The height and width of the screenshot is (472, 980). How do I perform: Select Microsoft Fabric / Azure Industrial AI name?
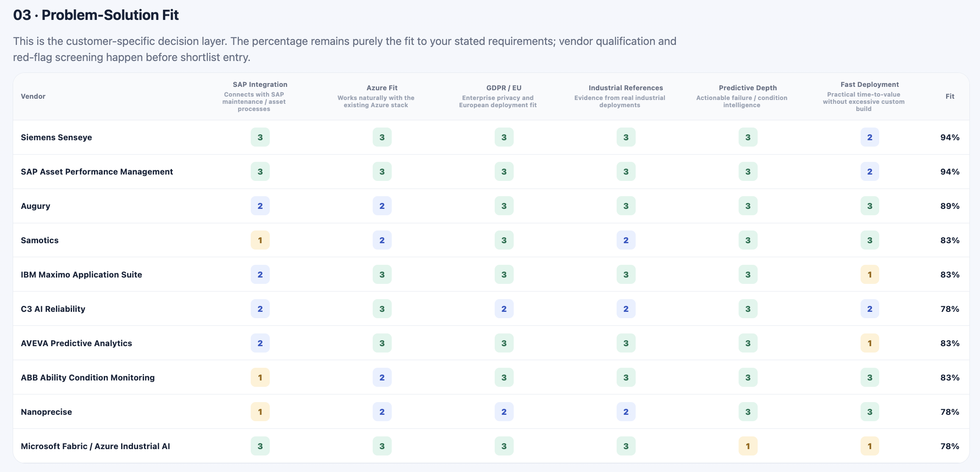(95, 446)
